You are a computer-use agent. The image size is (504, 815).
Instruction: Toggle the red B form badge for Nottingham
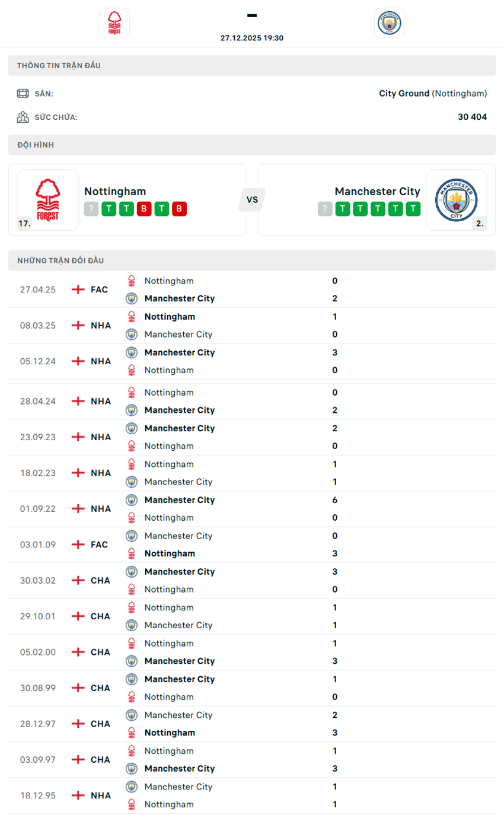click(x=143, y=209)
